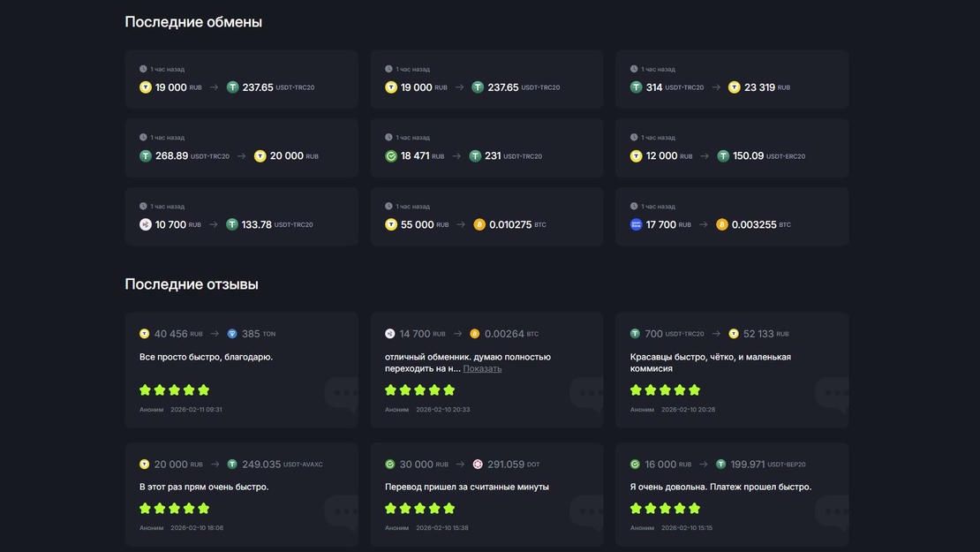Image resolution: width=980 pixels, height=552 pixels.
Task: Click "Аноним" under the "Я очень довольна" review
Action: [x=642, y=528]
